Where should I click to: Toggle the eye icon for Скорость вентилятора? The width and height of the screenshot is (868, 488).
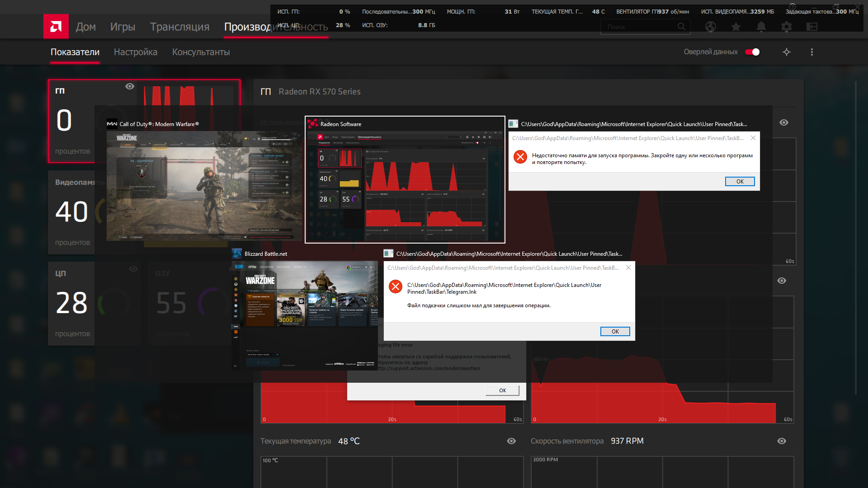coord(782,441)
